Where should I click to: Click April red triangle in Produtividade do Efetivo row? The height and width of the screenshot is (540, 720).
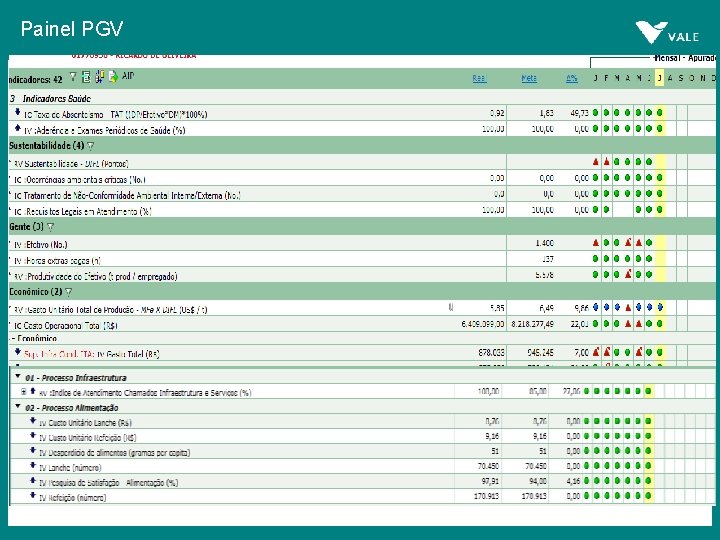click(628, 274)
